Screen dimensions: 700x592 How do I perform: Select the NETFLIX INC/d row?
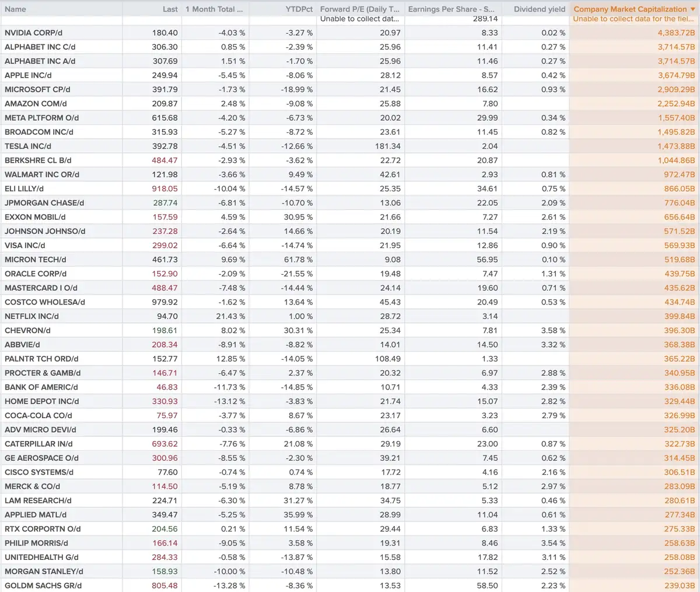pos(350,316)
